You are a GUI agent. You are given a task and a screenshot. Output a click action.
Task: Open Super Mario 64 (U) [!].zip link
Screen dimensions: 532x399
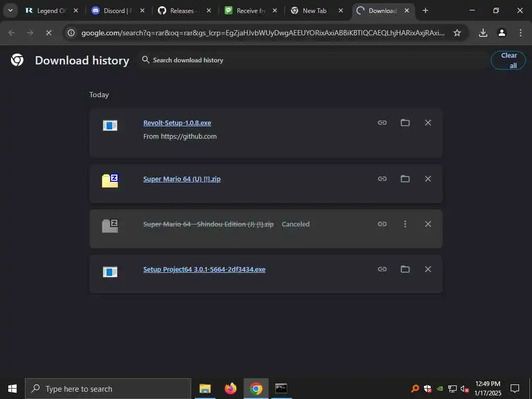[x=182, y=179]
